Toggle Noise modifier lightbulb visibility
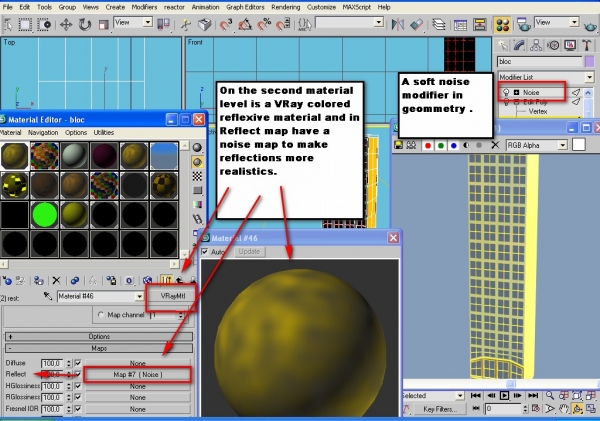 point(506,92)
